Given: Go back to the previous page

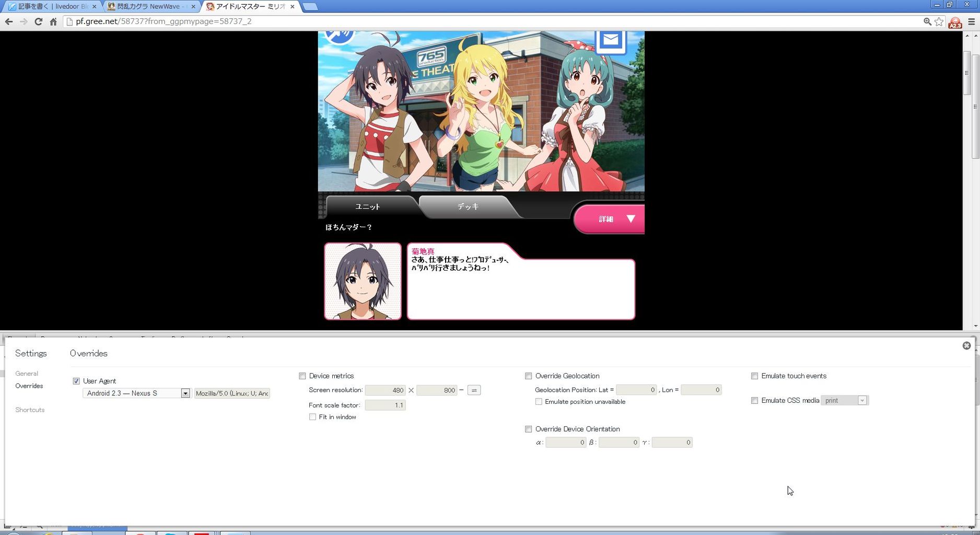Looking at the screenshot, I should (9, 21).
